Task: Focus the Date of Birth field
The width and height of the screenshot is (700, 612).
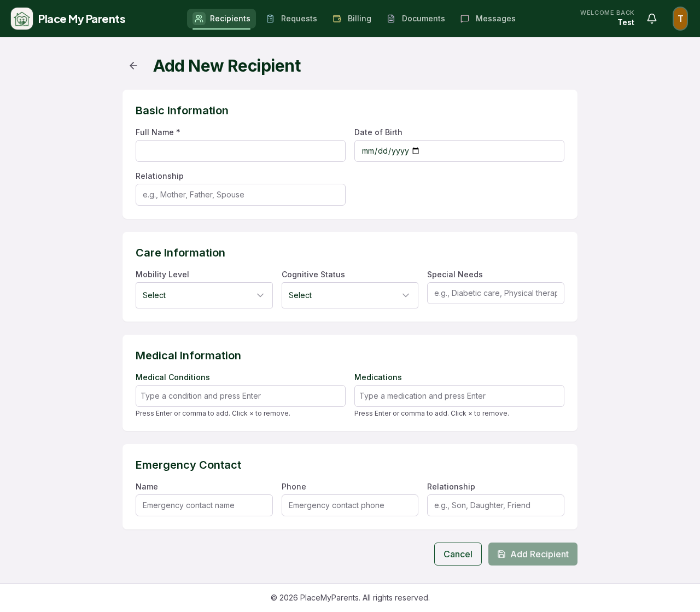Action: (459, 151)
